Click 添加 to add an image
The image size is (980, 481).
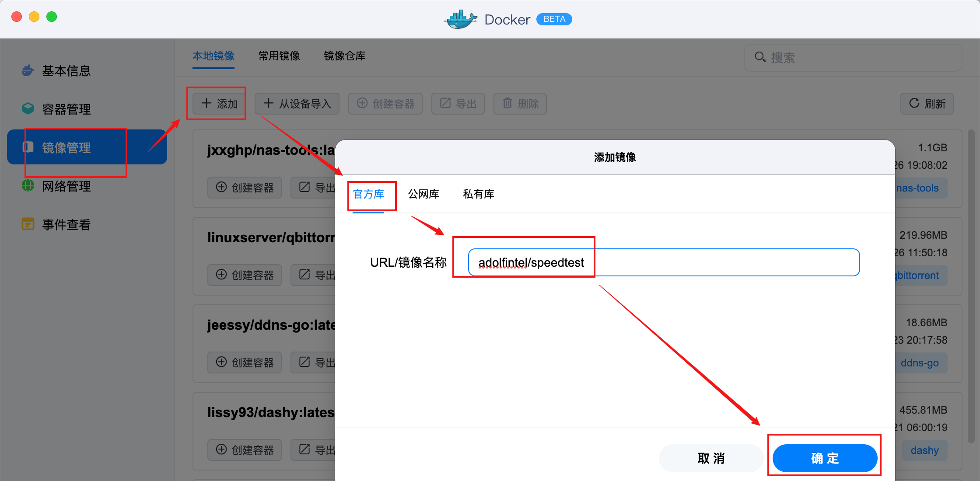(x=219, y=104)
